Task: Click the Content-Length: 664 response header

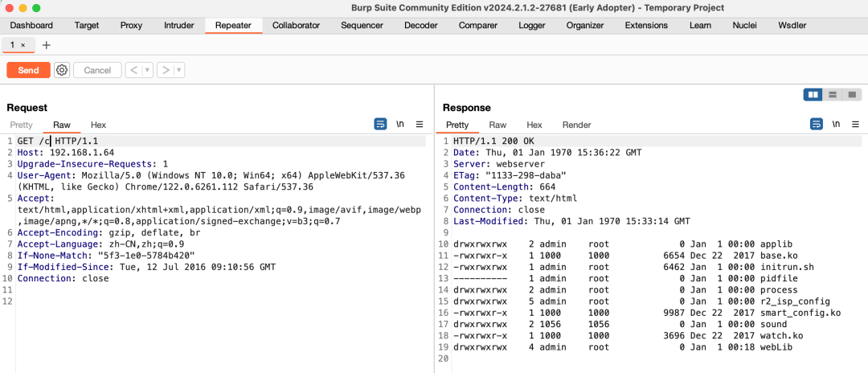Action: (504, 187)
